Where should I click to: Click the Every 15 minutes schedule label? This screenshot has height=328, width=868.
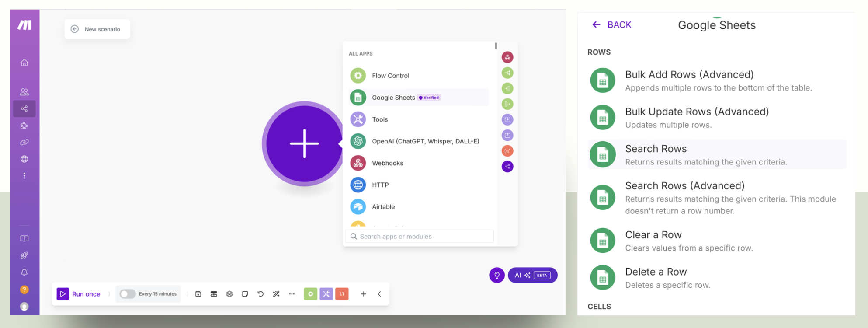coord(158,294)
